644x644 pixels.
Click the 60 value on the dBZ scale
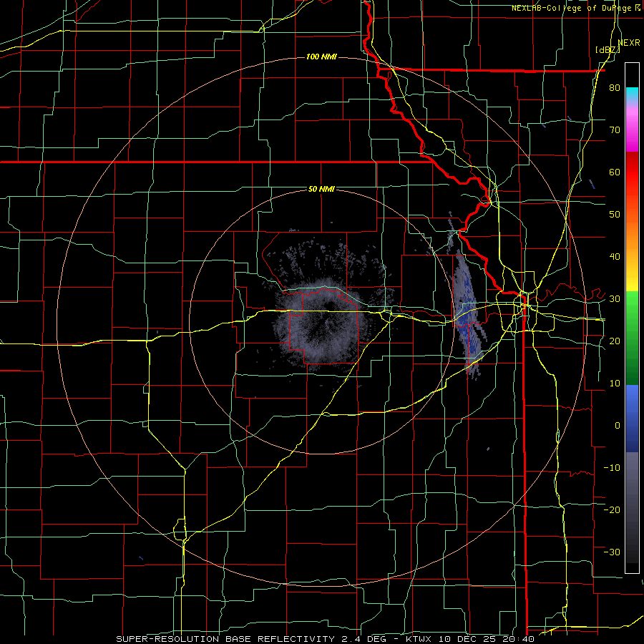click(x=615, y=172)
